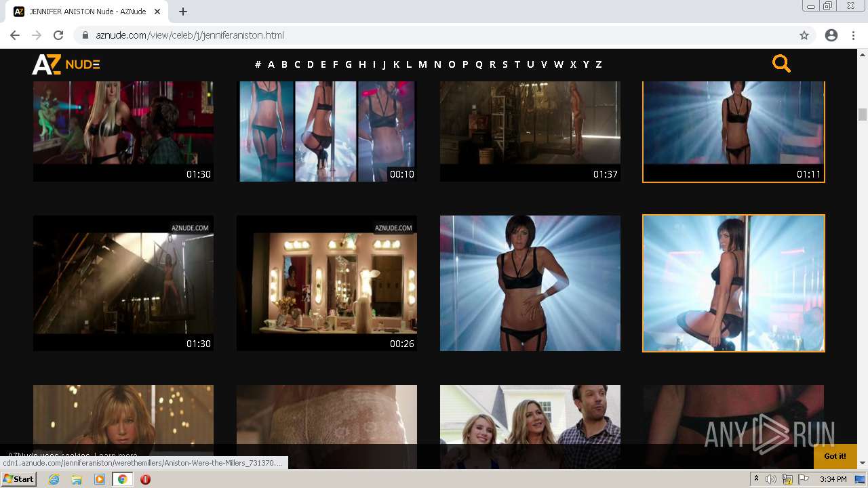Open the Chrome three-dot menu

point(853,35)
